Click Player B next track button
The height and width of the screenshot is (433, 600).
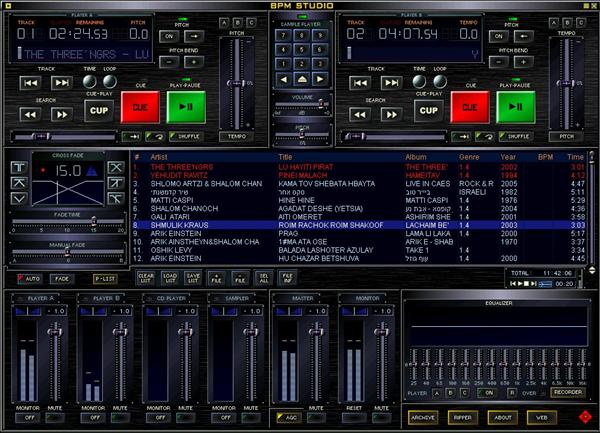391,83
